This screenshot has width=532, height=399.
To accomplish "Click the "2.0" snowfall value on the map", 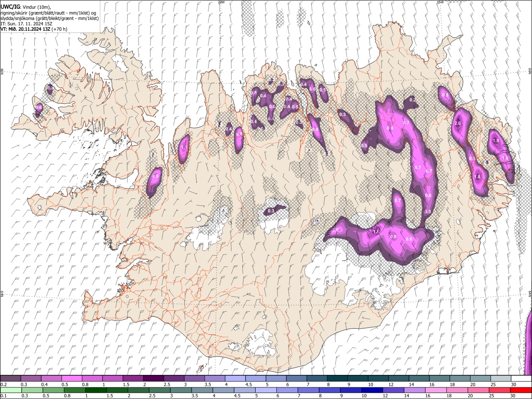I will pos(458,123).
